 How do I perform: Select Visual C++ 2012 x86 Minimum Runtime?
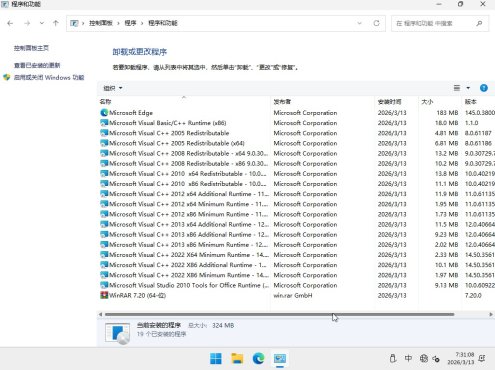pyautogui.click(x=297, y=214)
